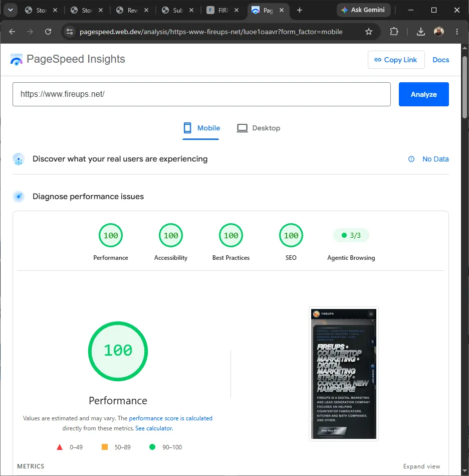Open the Chrome profile avatar
The image size is (469, 476).
(438, 32)
